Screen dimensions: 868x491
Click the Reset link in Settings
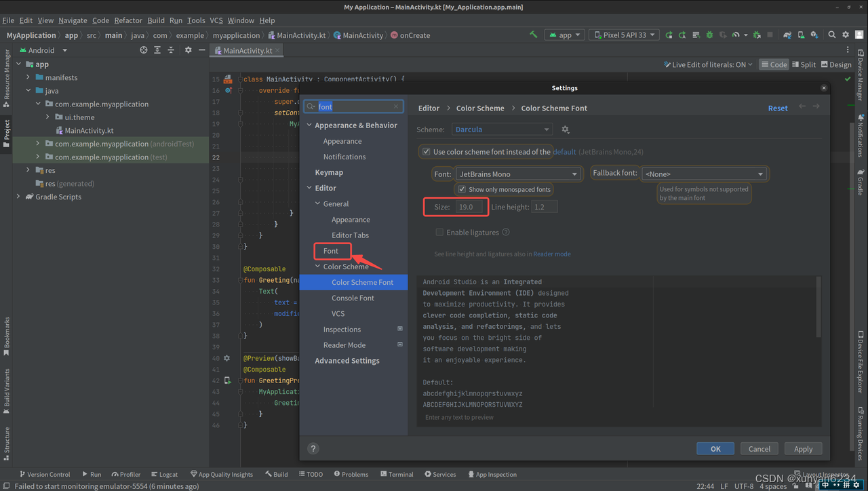pyautogui.click(x=778, y=108)
